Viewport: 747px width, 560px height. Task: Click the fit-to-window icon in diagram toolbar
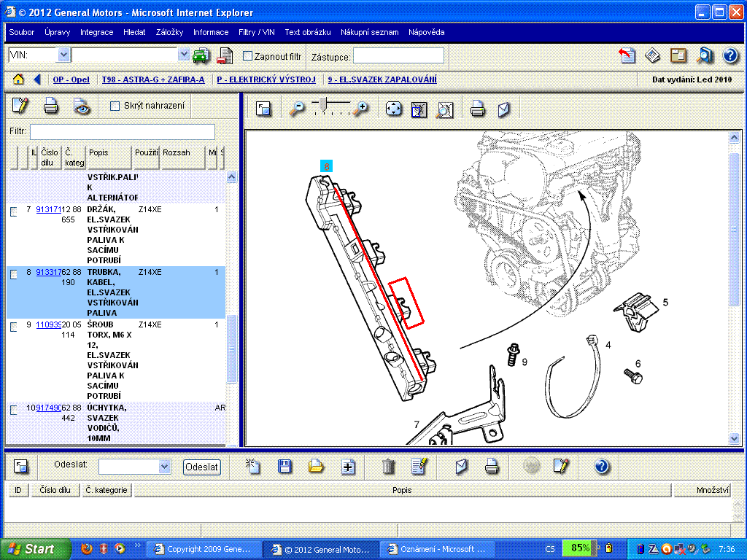pos(394,109)
